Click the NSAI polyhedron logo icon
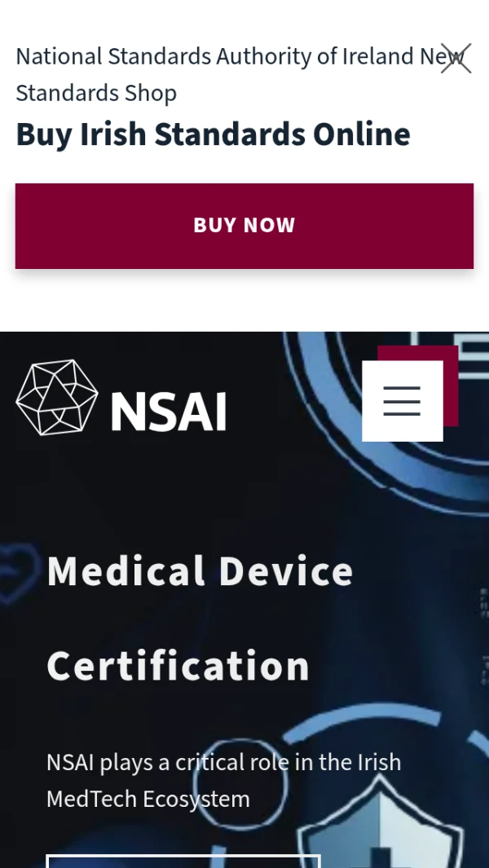Image resolution: width=489 pixels, height=868 pixels. (x=57, y=398)
